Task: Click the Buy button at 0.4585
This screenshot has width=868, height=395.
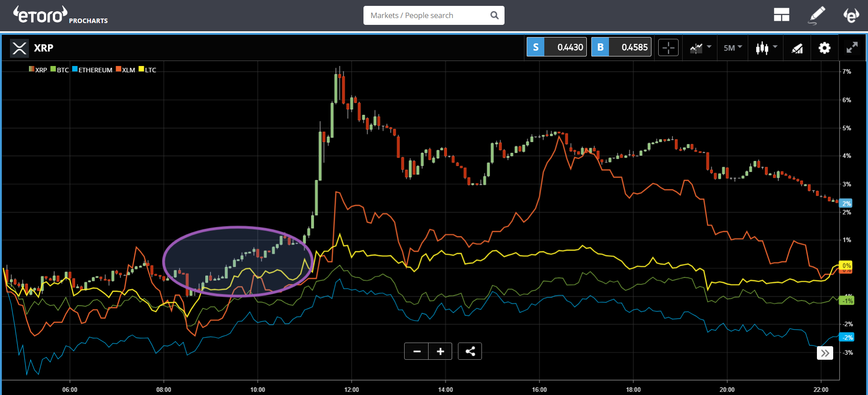Action: (621, 47)
